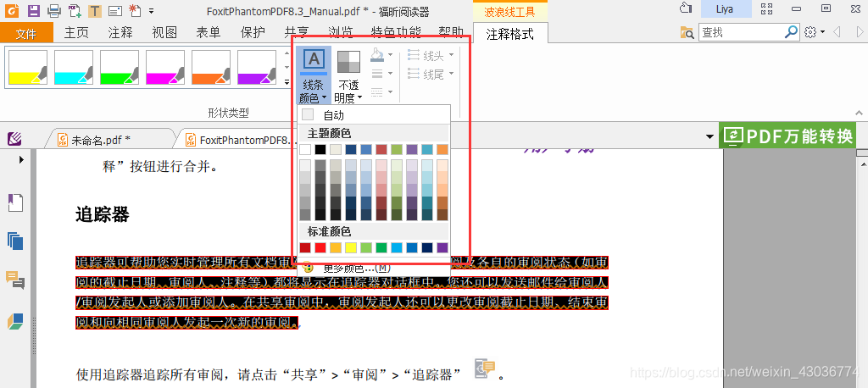Screen dimensions: 868x388
Task: Open the 文件 file menu
Action: pos(26,33)
